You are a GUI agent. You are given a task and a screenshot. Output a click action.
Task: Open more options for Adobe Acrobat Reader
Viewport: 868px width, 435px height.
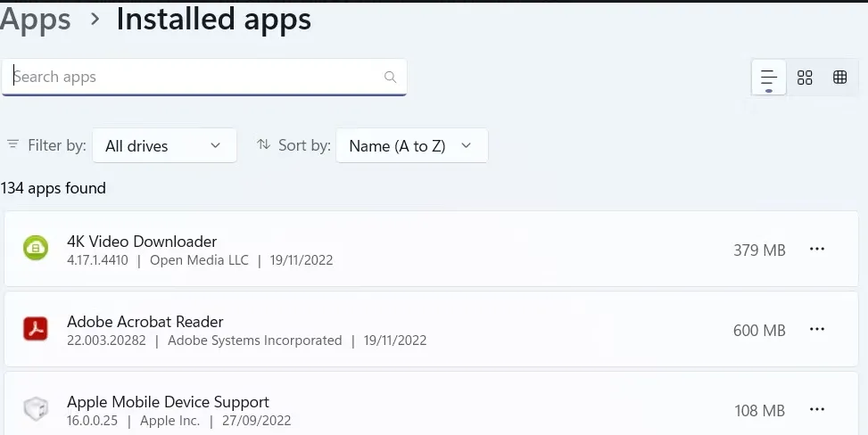(x=817, y=329)
